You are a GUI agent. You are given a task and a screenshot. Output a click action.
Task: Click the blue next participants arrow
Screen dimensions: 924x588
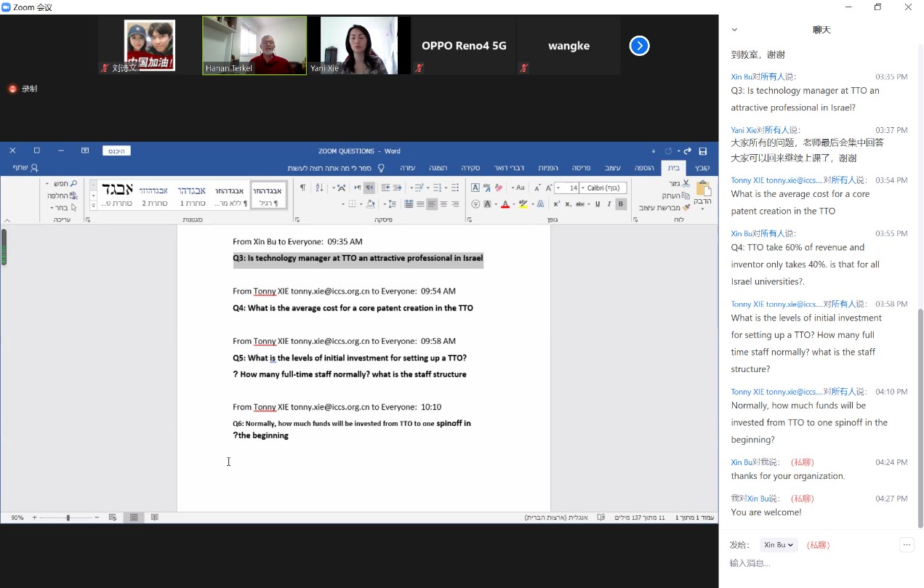[639, 46]
